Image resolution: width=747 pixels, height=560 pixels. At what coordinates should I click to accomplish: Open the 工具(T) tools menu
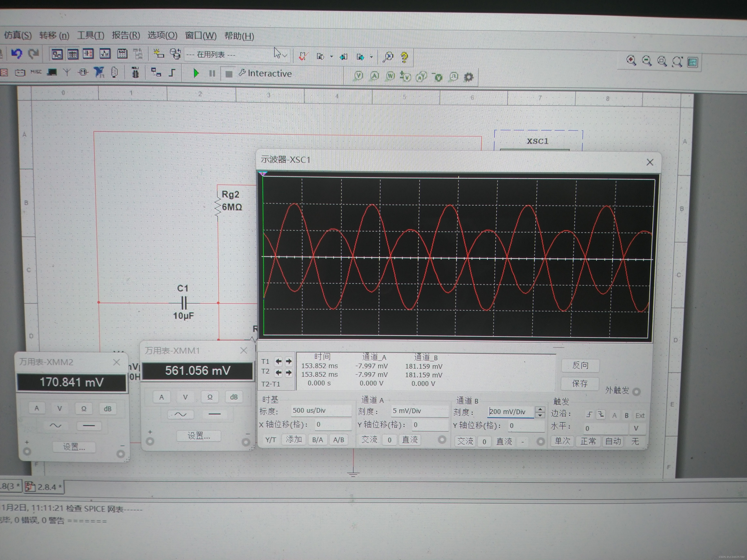tap(90, 35)
